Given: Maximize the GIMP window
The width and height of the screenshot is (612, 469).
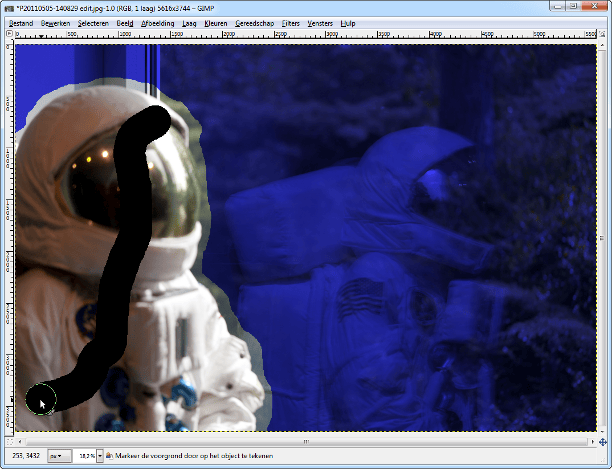Looking at the screenshot, I should 573,6.
